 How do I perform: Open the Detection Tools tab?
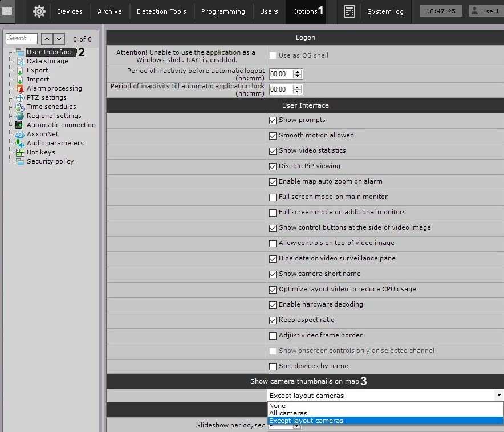[x=161, y=11]
